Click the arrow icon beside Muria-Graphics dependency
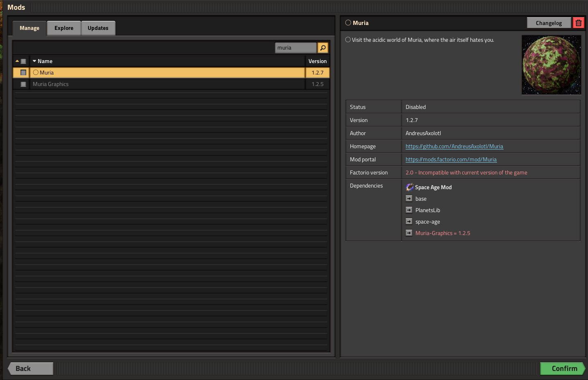588x380 pixels. pyautogui.click(x=409, y=233)
